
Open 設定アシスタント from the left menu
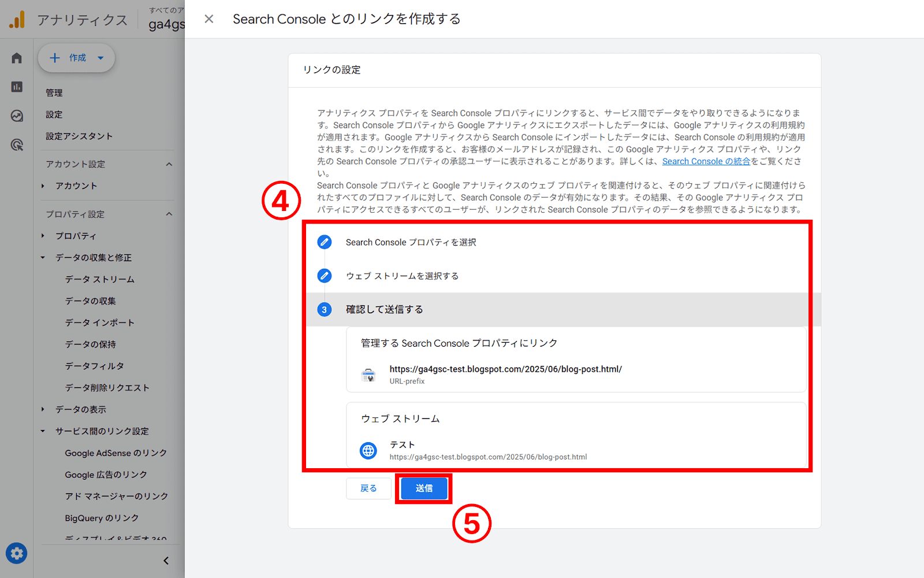(x=76, y=136)
